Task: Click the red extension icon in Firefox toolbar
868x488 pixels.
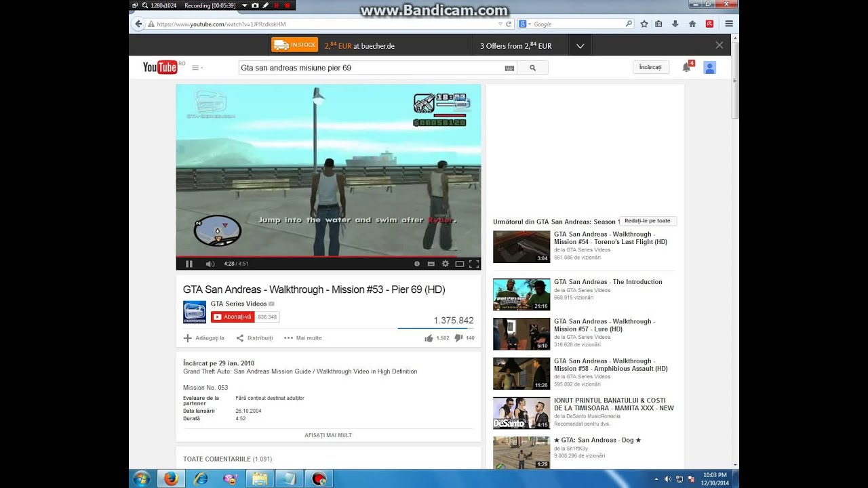Action: pos(709,24)
